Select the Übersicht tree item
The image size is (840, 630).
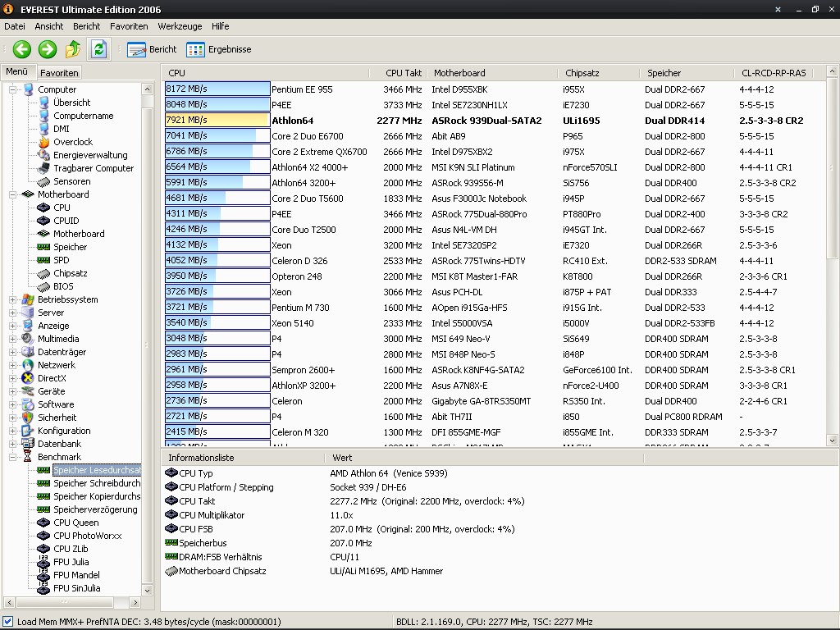[72, 103]
